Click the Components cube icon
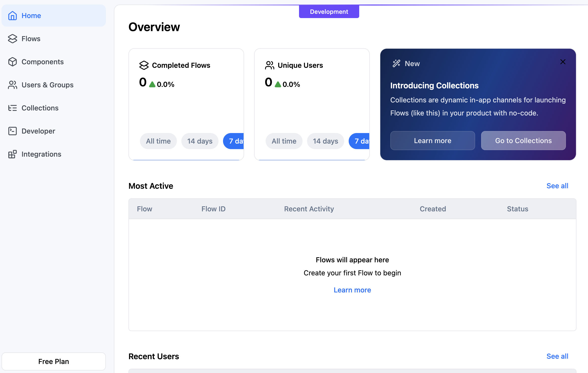 coord(12,62)
